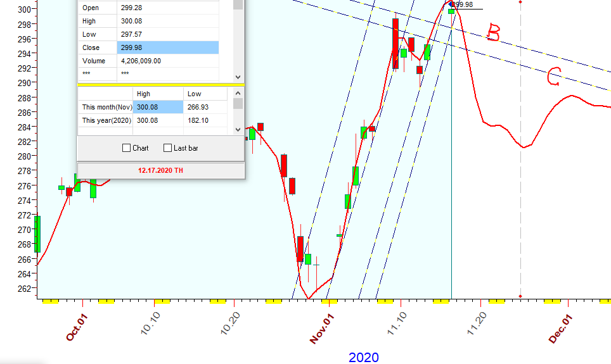Screen dimensions: 611x364
Task: Click the Dec.01 date label on axis
Action: tap(561, 329)
